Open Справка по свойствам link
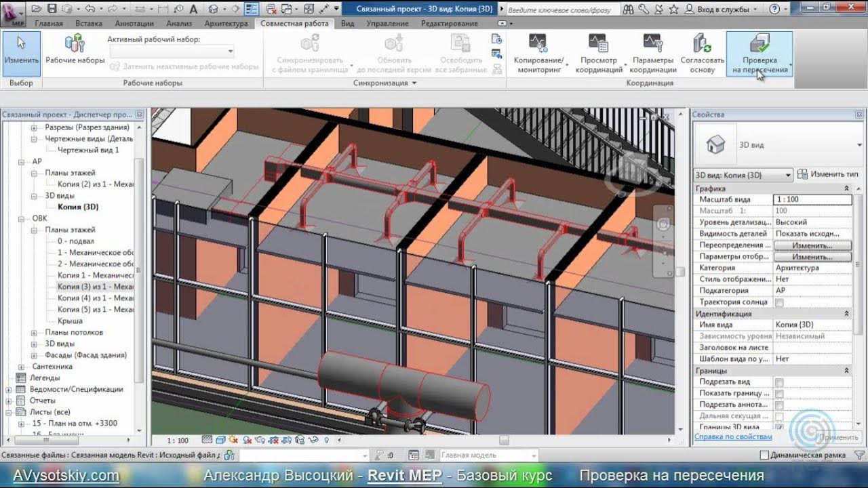 tap(733, 437)
